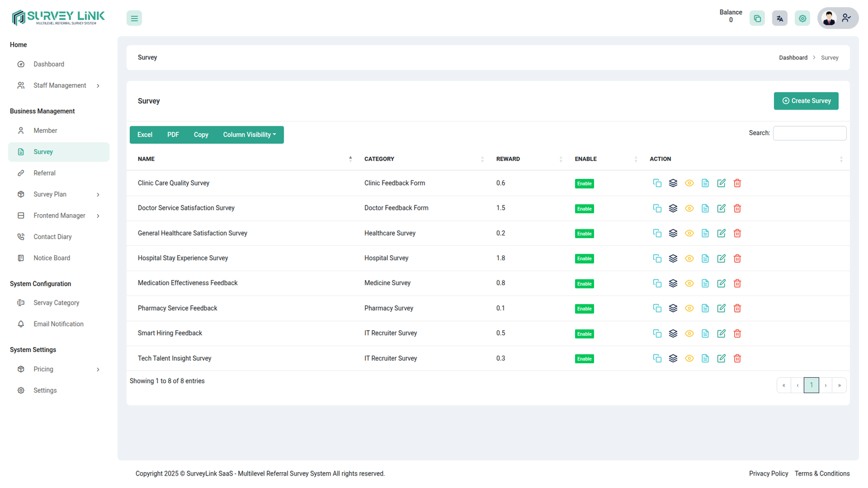Image resolution: width=868 pixels, height=488 pixels.
Task: Expand the Survey Plan sidebar menu
Action: [x=59, y=194]
